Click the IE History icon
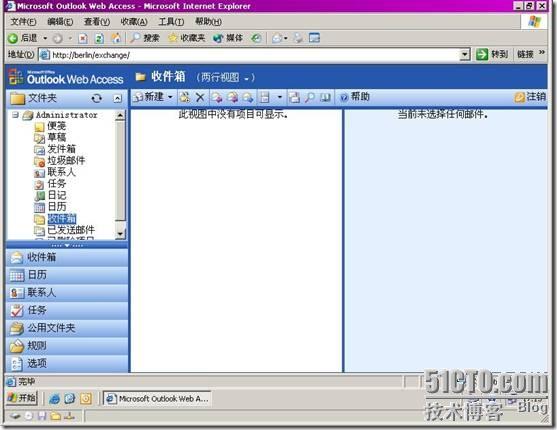The image size is (557, 430). [x=256, y=38]
